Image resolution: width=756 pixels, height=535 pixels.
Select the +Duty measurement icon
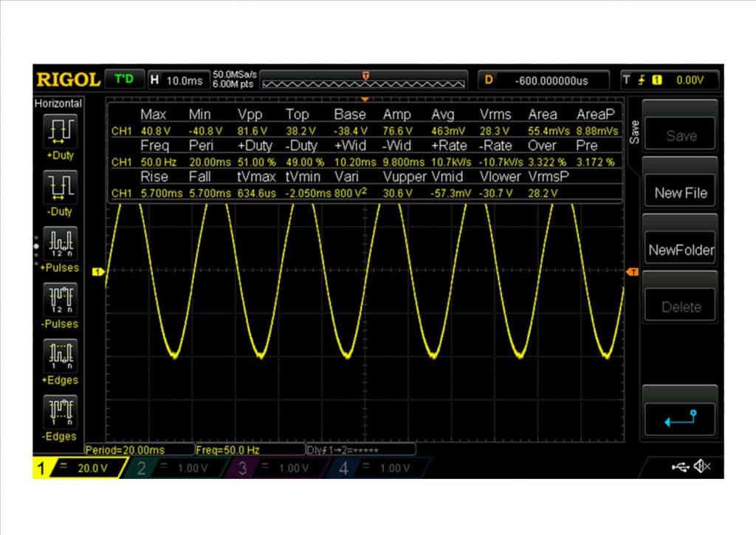pos(58,131)
